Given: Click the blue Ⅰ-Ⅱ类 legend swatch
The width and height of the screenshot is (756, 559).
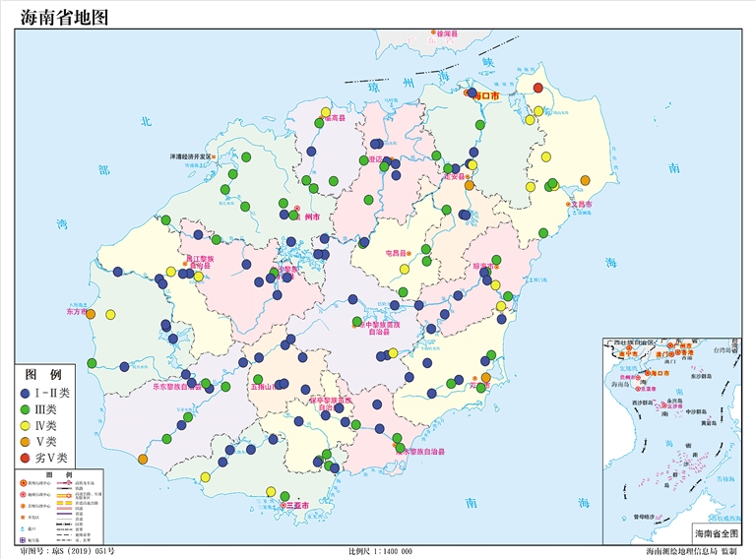Looking at the screenshot, I should tap(25, 393).
